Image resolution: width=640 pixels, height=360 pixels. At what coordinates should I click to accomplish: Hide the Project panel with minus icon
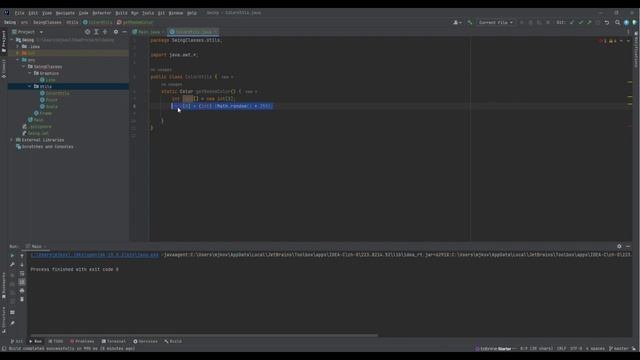tap(124, 32)
